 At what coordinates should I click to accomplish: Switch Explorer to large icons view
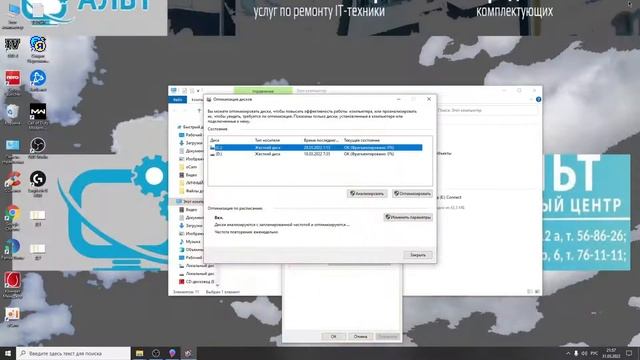537,292
